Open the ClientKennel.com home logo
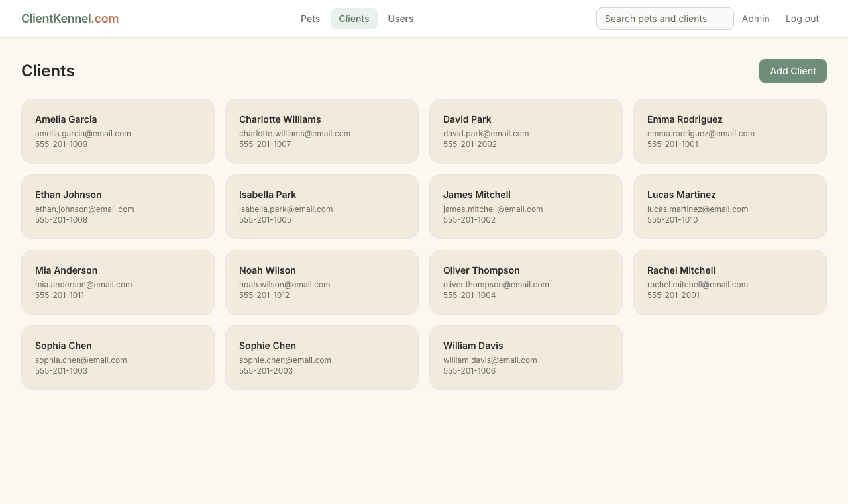The height and width of the screenshot is (504, 848). click(x=70, y=19)
